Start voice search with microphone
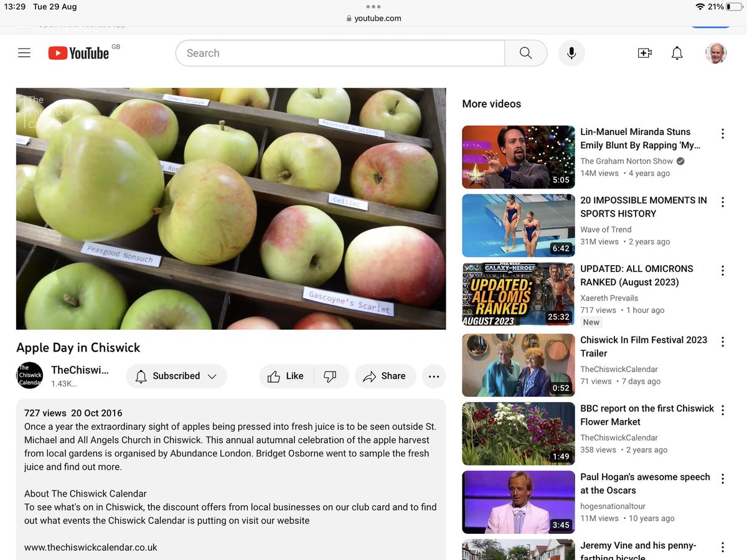Image resolution: width=747 pixels, height=560 pixels. (x=571, y=53)
